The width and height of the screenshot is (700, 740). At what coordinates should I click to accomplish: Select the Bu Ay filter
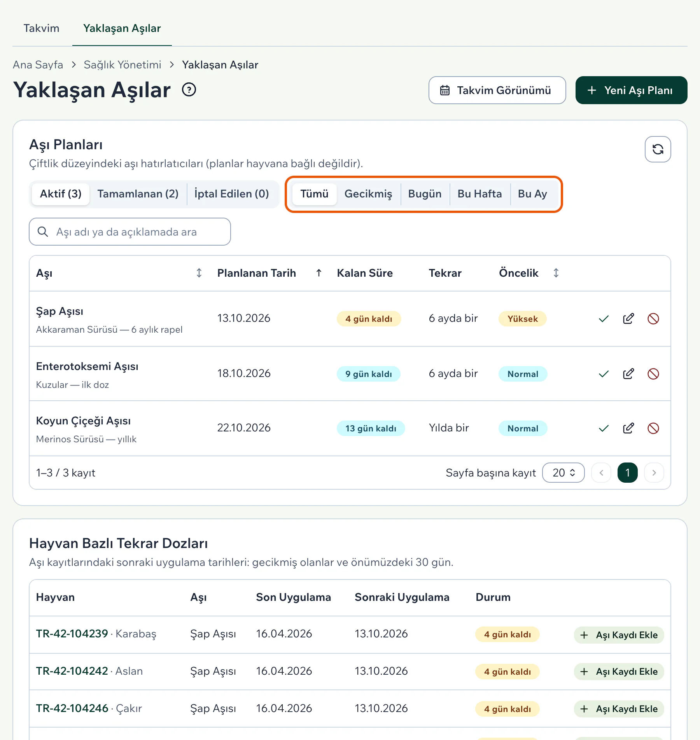[532, 194]
